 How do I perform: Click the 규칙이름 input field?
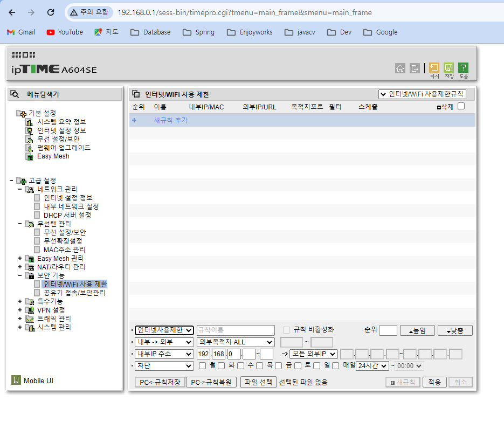236,330
